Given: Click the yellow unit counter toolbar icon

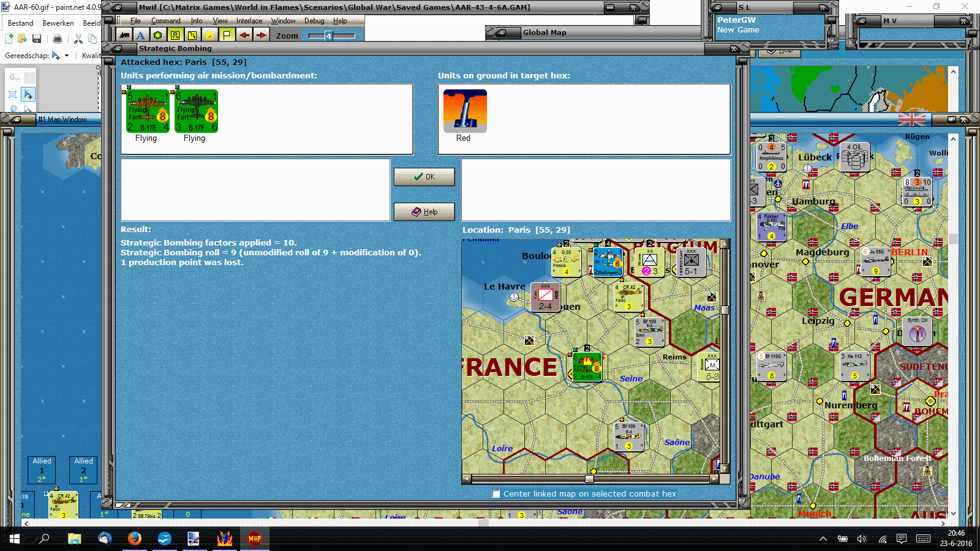Looking at the screenshot, I should 175,36.
